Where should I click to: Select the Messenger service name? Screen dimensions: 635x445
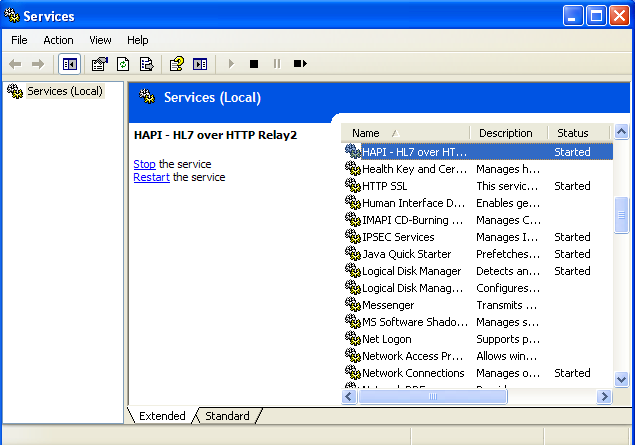click(x=388, y=305)
